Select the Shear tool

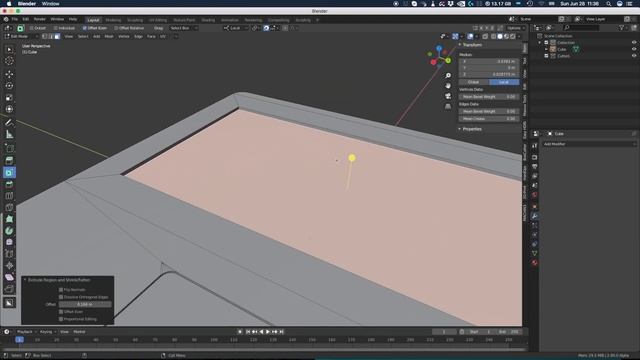[x=9, y=278]
